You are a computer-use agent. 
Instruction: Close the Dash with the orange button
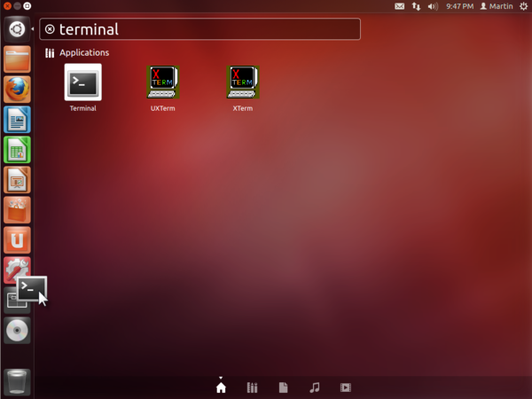pyautogui.click(x=7, y=6)
